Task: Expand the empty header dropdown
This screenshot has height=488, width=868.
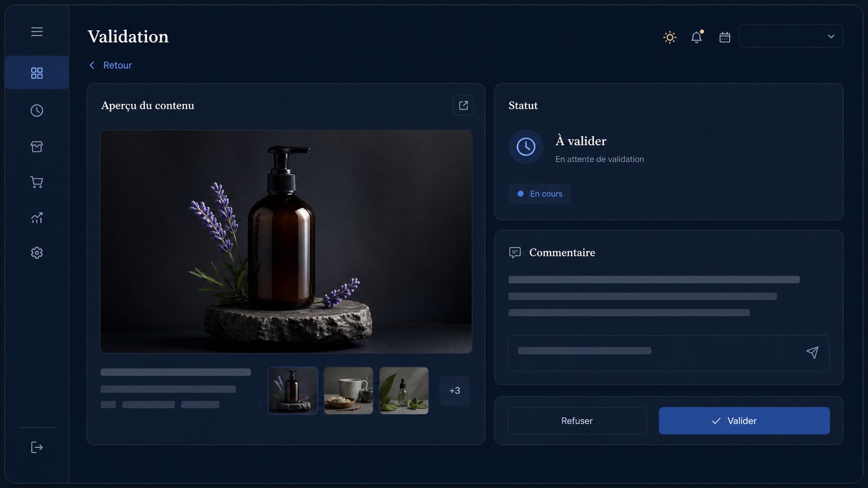Action: [x=791, y=36]
